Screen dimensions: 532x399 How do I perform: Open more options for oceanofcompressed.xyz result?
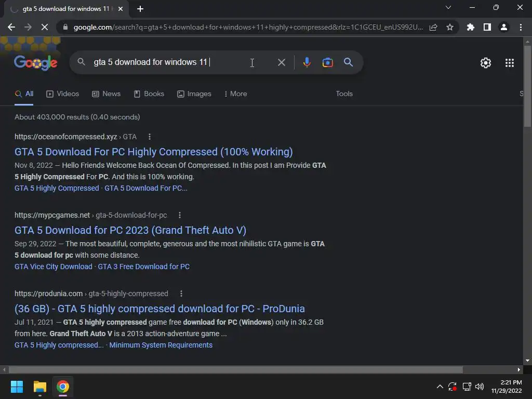click(x=150, y=137)
